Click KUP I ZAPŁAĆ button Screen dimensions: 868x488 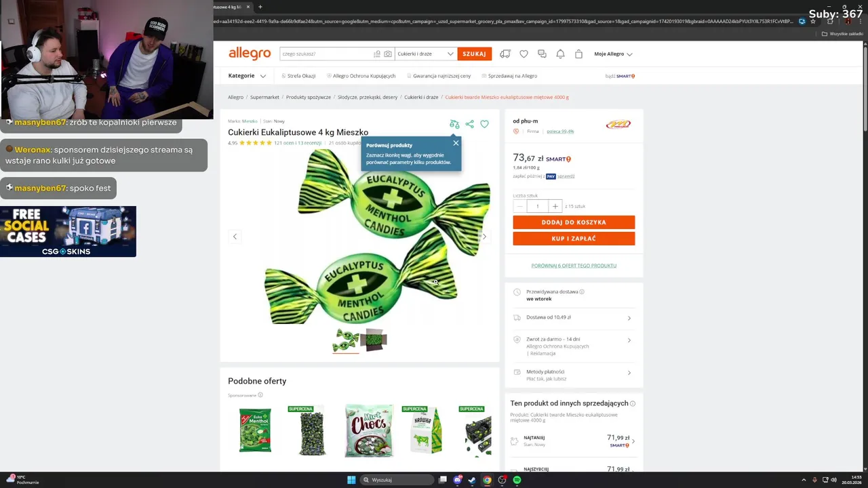coord(574,239)
